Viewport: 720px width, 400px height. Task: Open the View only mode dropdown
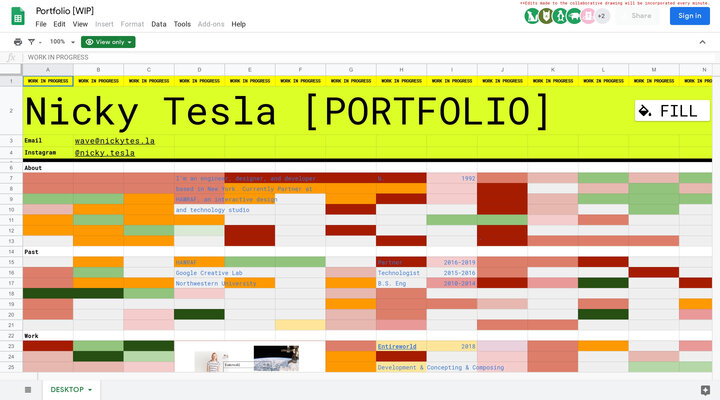[x=108, y=42]
